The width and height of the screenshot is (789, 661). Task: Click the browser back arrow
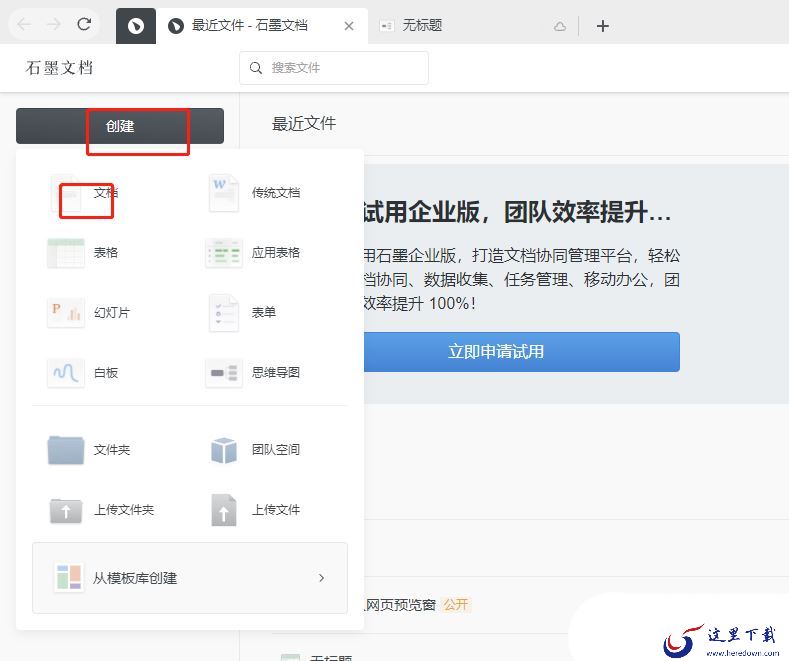point(24,25)
